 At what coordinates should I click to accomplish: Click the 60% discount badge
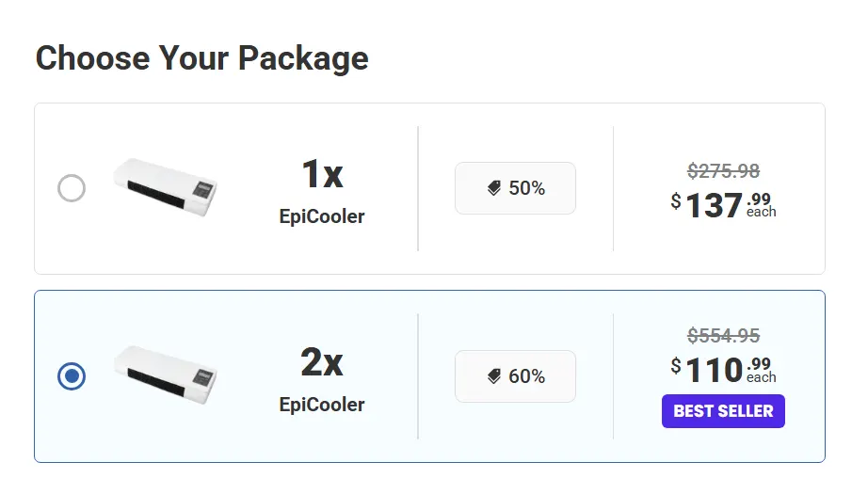pos(515,376)
